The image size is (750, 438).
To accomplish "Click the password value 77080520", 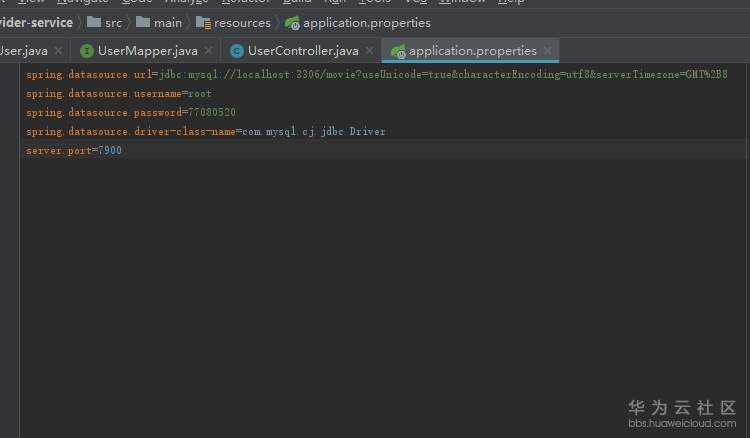I will [211, 112].
